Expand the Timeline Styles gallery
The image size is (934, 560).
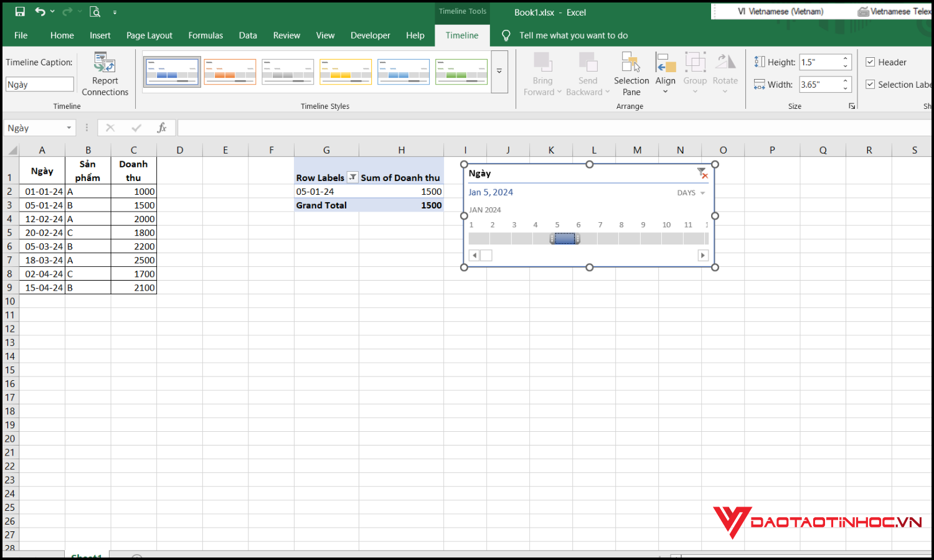point(499,71)
